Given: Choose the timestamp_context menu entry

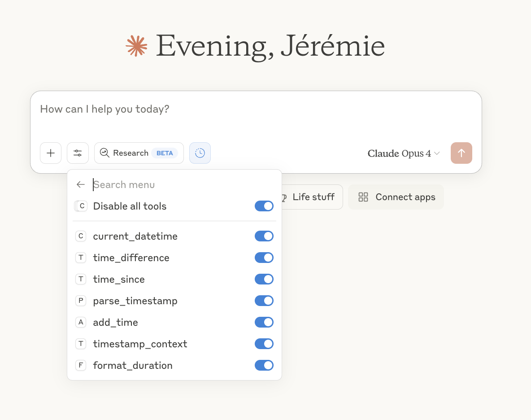Looking at the screenshot, I should [140, 344].
